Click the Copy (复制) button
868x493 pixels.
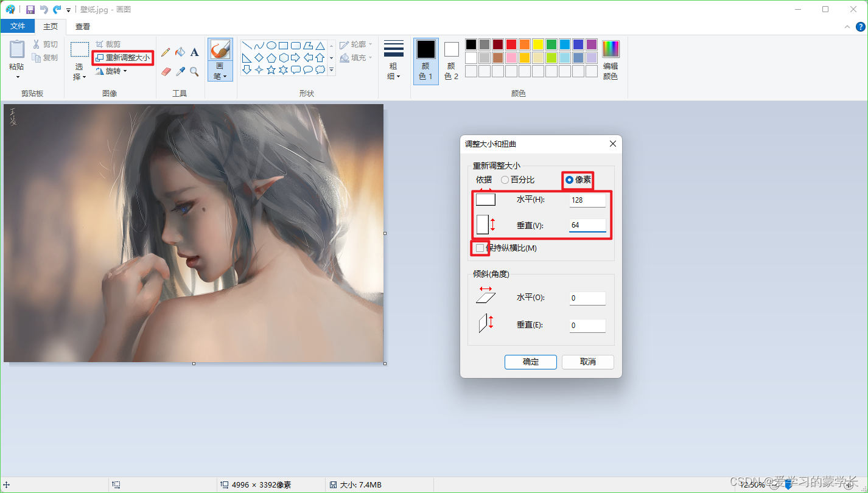point(45,58)
